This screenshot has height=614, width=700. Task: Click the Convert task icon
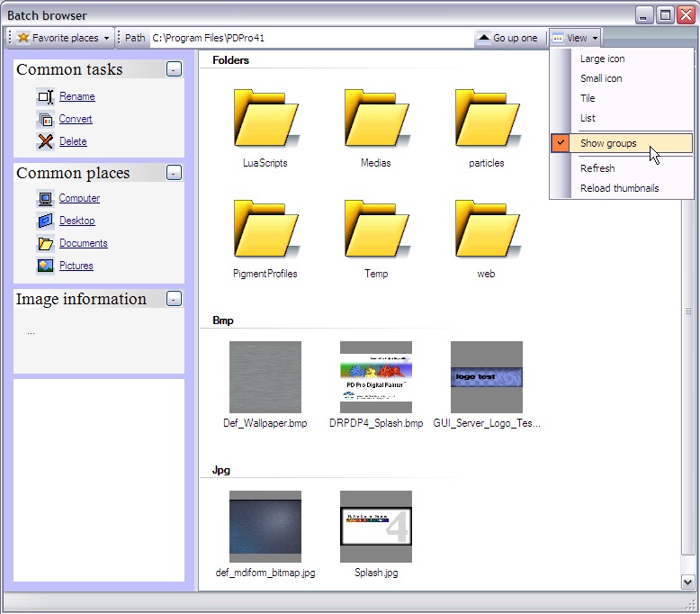coord(45,120)
